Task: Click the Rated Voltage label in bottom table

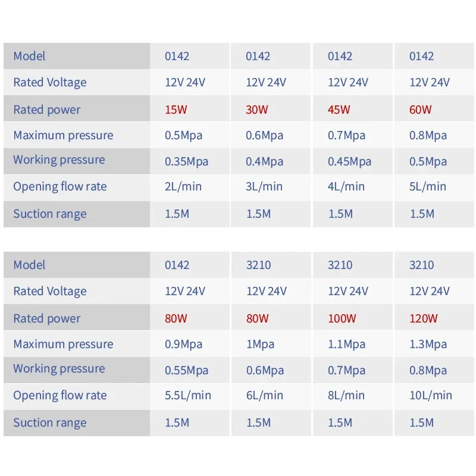Action: [50, 291]
